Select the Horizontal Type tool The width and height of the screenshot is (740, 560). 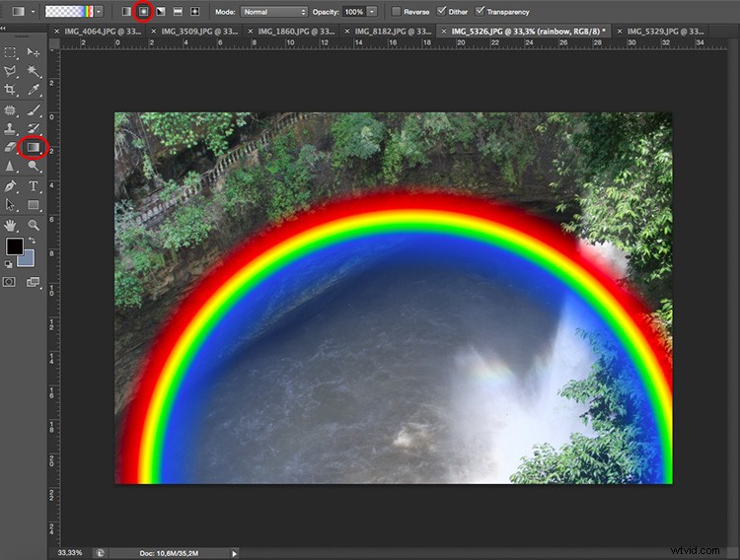coord(33,186)
